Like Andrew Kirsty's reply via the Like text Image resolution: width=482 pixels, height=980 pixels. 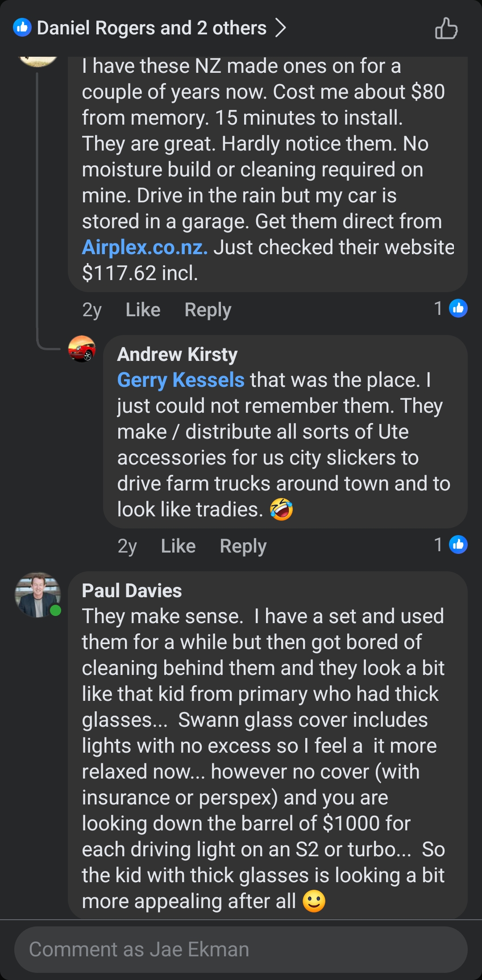(178, 545)
